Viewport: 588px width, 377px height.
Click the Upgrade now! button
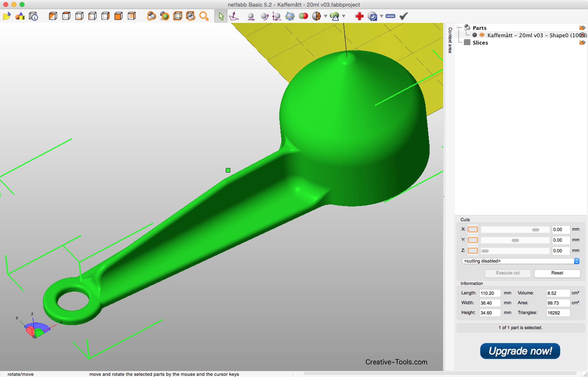click(x=520, y=351)
